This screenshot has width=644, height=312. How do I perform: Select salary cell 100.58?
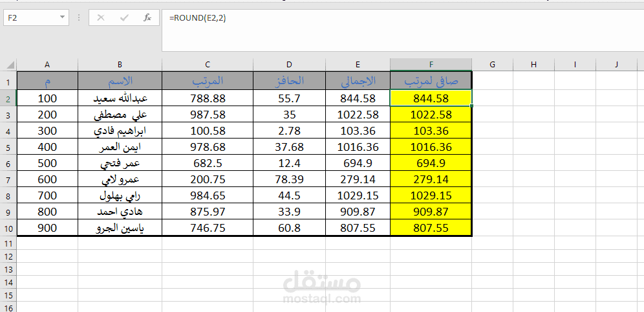tap(208, 131)
